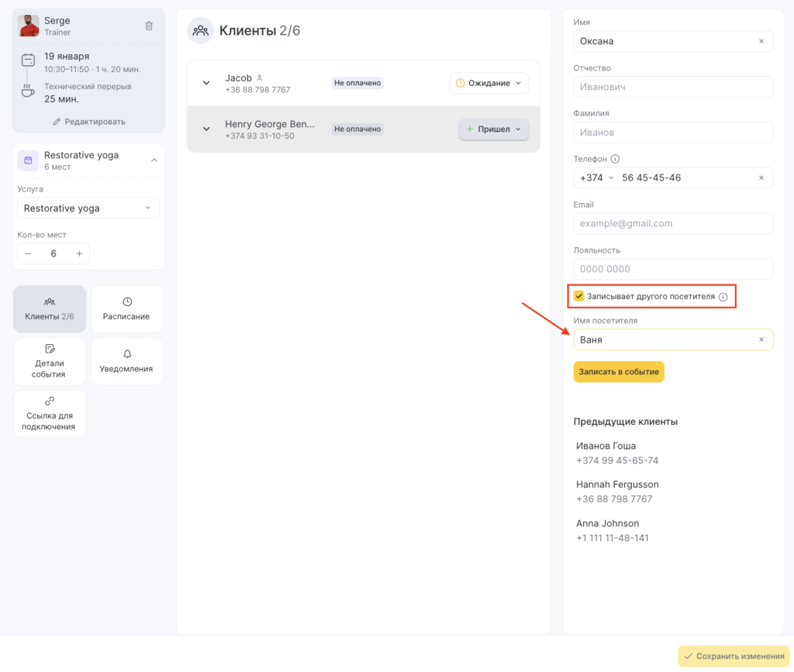Click the Email input field
Screen dimensions: 794x672
[x=672, y=223]
